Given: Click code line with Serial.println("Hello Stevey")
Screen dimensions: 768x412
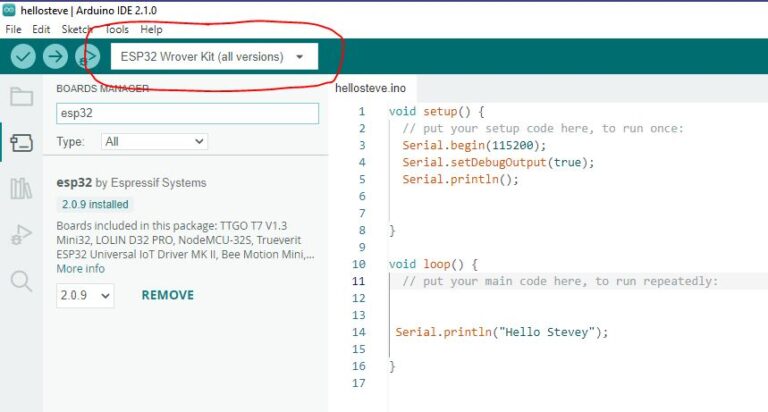Looking at the screenshot, I should click(x=501, y=332).
